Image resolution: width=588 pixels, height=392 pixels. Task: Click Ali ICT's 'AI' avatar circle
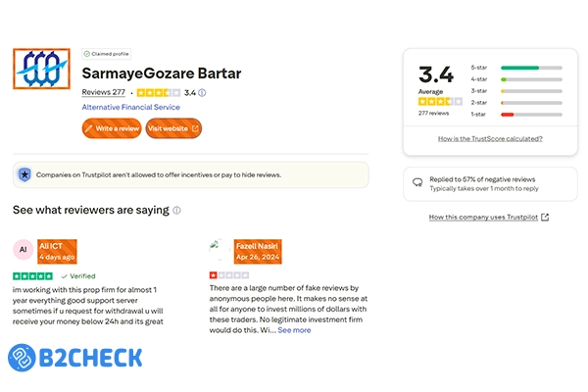24,251
